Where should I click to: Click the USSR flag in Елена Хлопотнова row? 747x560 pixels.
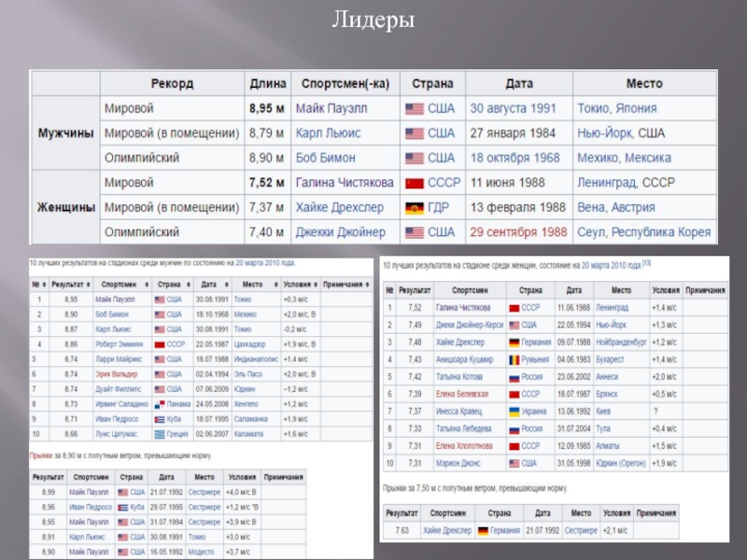(514, 447)
